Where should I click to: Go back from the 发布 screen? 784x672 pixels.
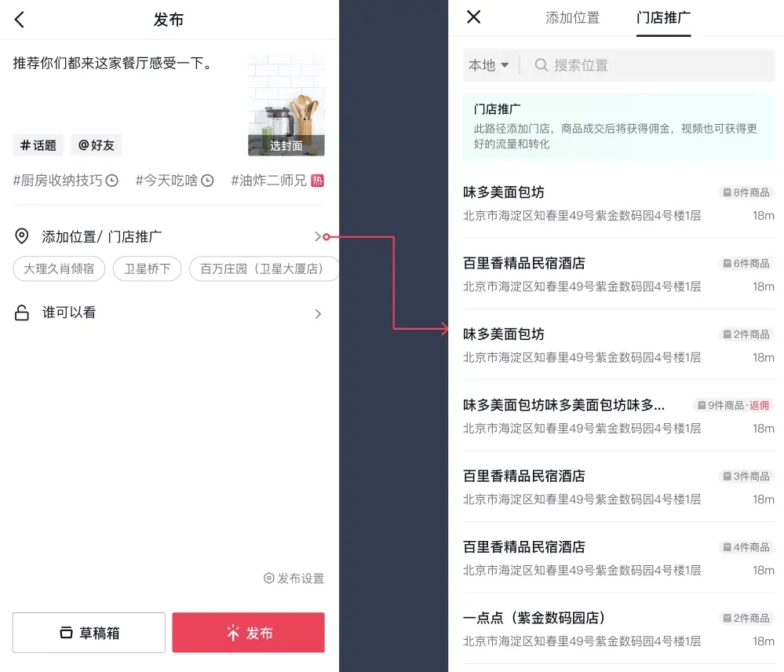pos(20,20)
